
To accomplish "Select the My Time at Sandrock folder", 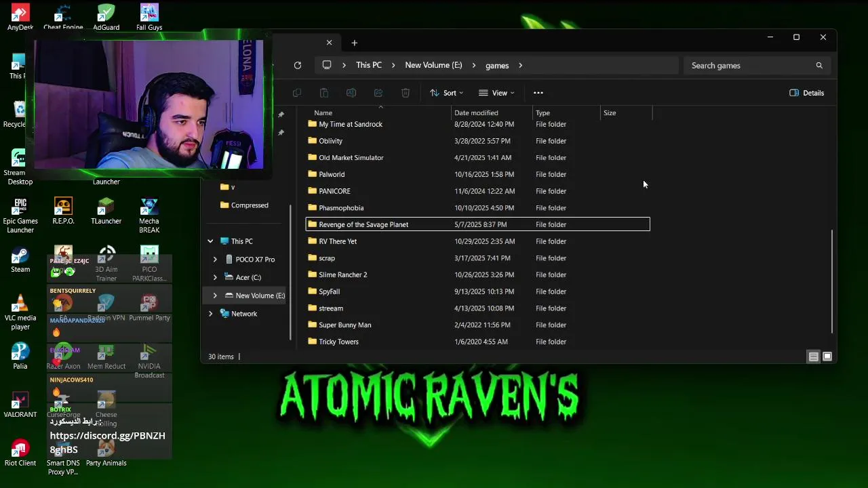I will click(x=478, y=124).
